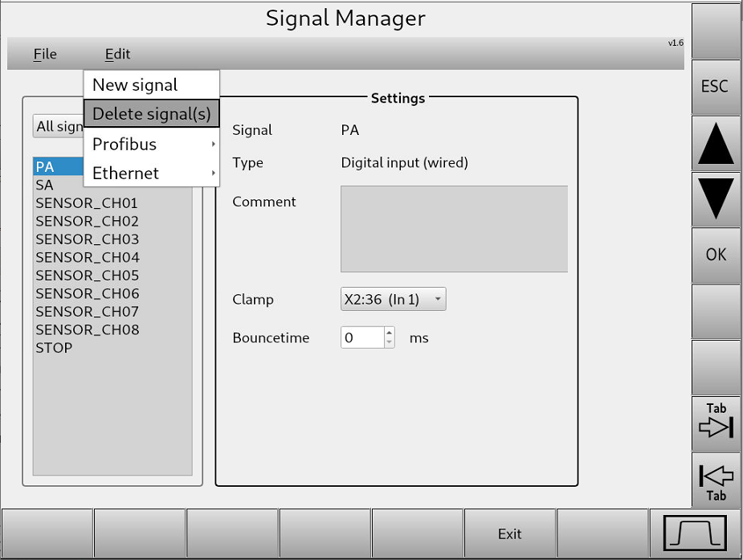Click the Tab backward icon key
The image size is (743, 560).
click(x=714, y=480)
